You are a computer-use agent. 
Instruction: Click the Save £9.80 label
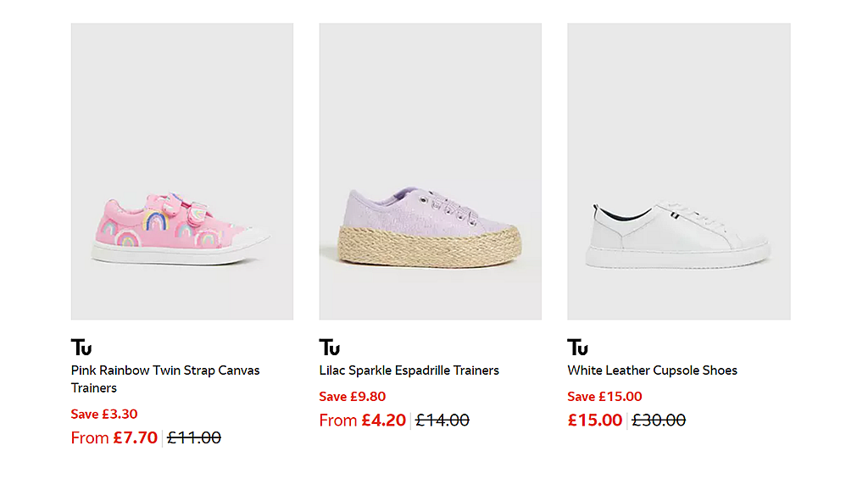[x=353, y=397]
